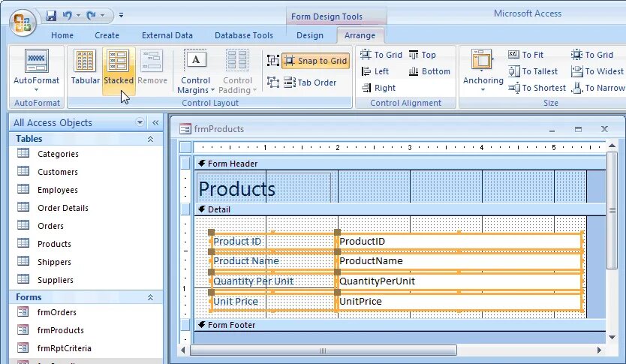Align controls Bottom
This screenshot has height=364, width=626.
(429, 71)
